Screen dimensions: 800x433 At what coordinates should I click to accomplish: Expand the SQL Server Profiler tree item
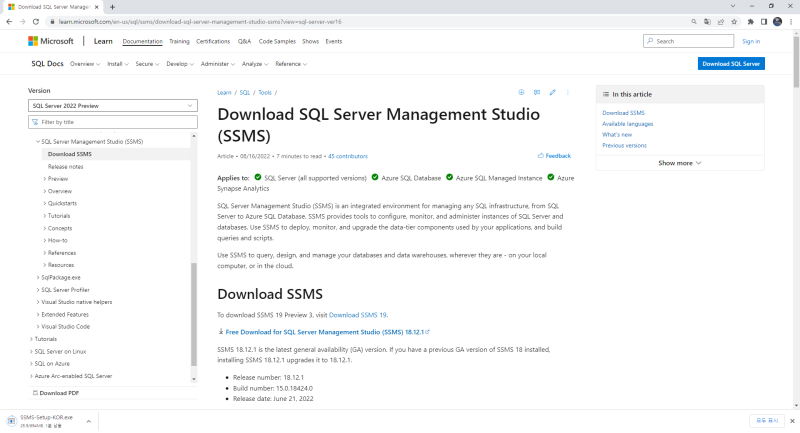pyautogui.click(x=38, y=290)
